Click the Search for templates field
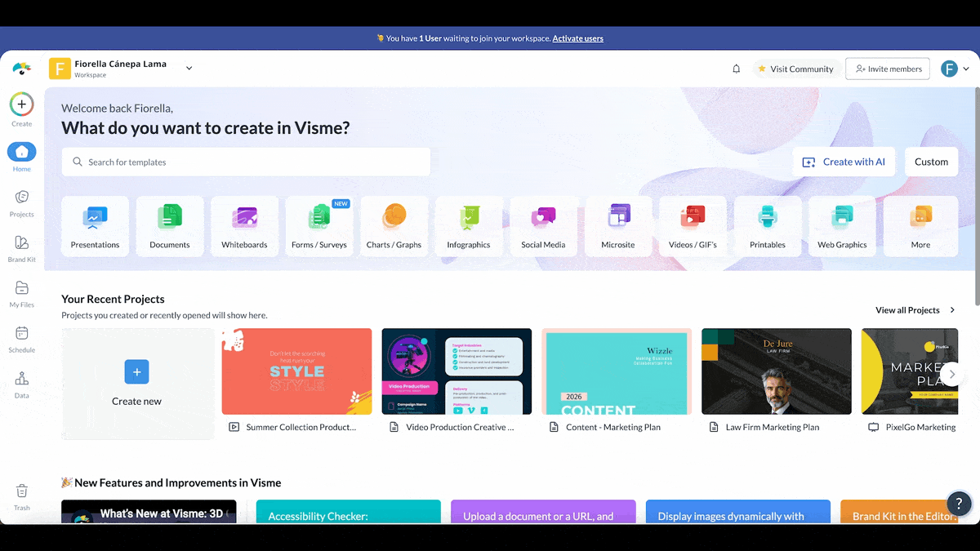The image size is (980, 551). coord(246,162)
